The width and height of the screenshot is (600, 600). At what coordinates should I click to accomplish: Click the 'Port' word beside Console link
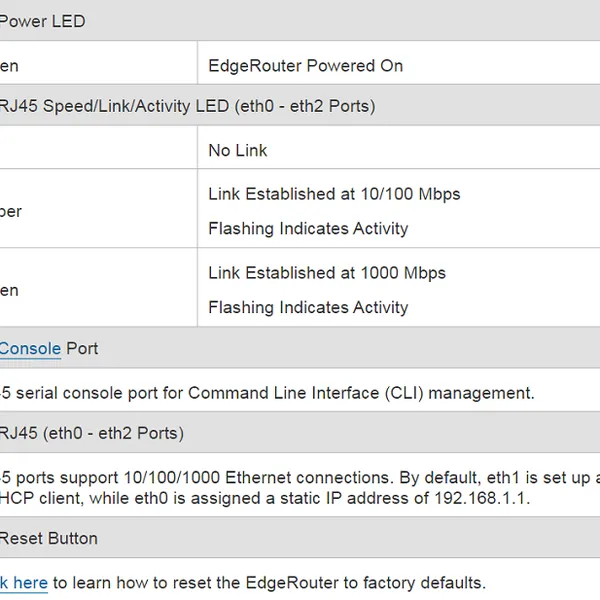coord(82,349)
